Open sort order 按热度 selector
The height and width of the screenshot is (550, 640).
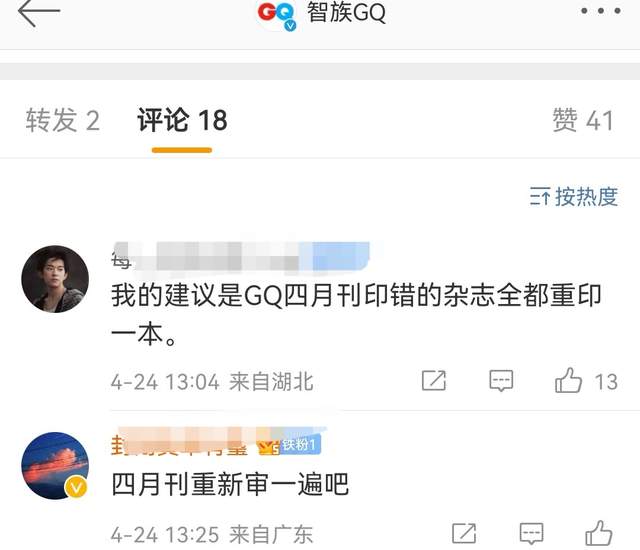click(x=573, y=197)
